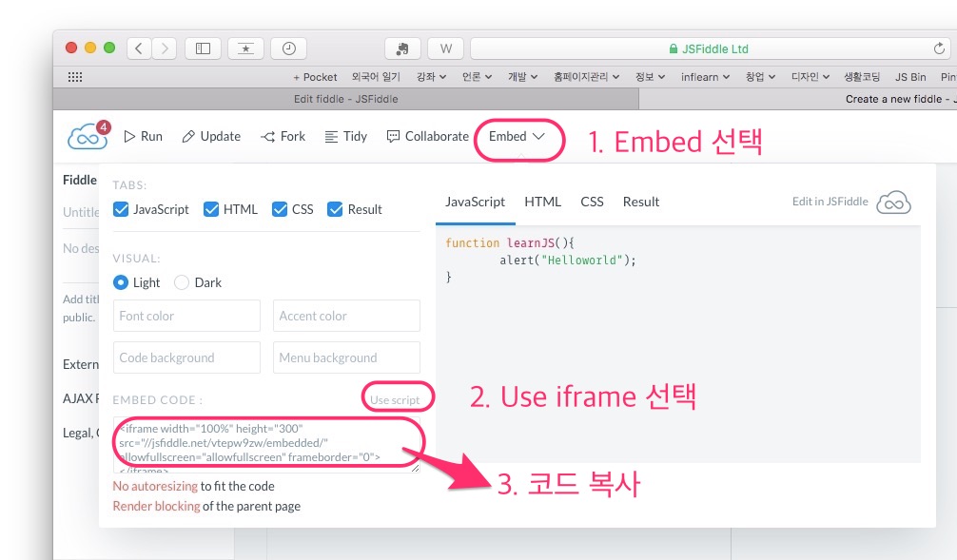
Task: Click the iframe embed code textarea
Action: (266, 445)
